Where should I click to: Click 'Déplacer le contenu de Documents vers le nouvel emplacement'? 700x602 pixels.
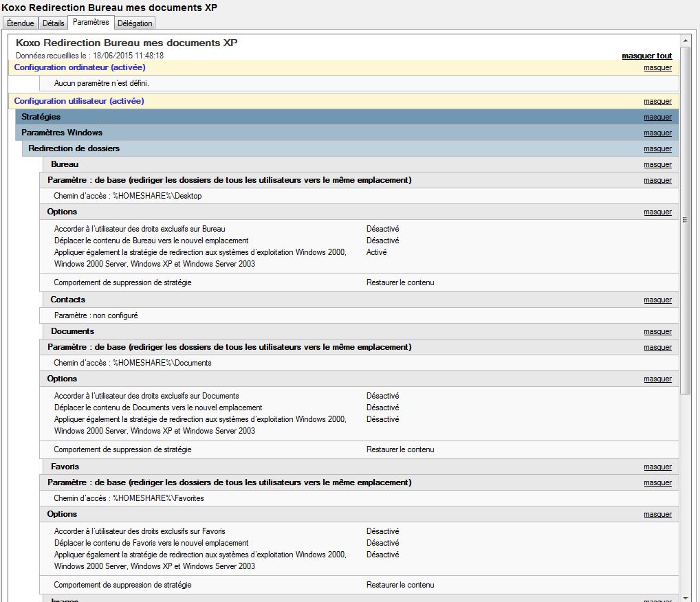click(158, 408)
